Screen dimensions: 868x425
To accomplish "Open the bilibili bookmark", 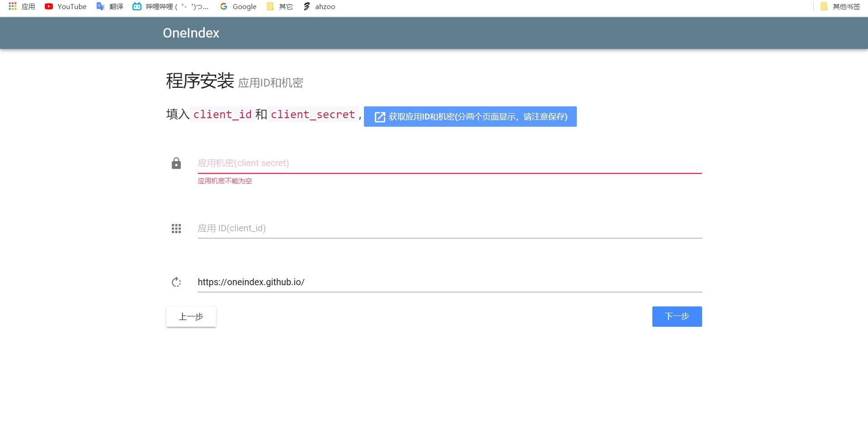I will (170, 6).
